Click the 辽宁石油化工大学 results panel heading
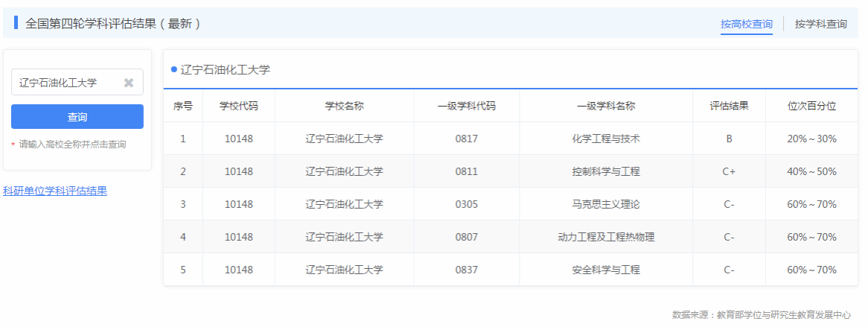Screen dimensions: 868x327 coord(226,70)
